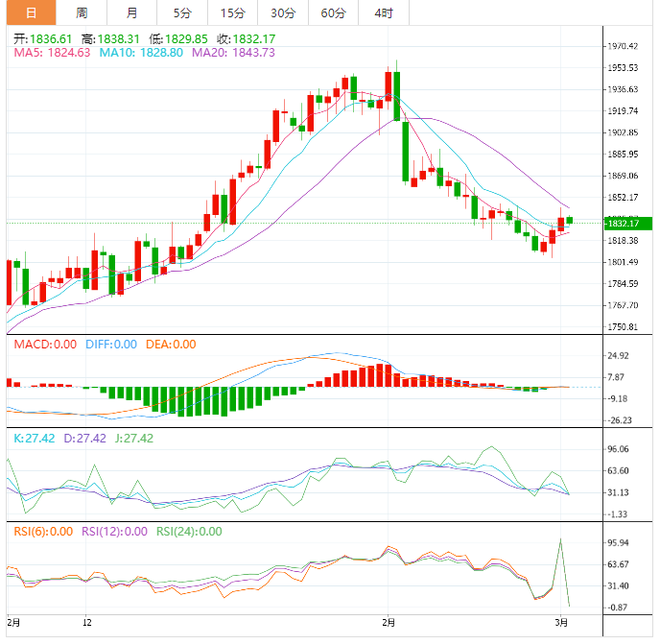Open the 5分 timeframe tab
The height and width of the screenshot is (644, 660).
click(181, 12)
